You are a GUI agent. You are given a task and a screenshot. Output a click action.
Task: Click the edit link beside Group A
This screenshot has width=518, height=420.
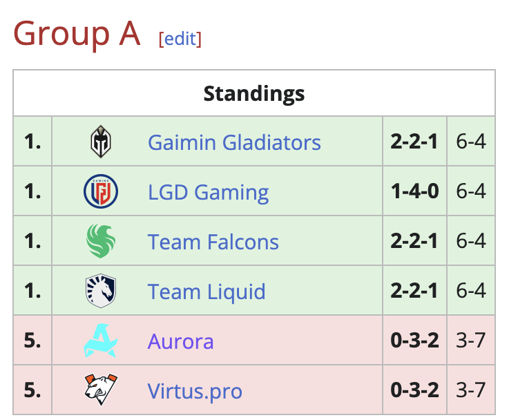(x=180, y=39)
